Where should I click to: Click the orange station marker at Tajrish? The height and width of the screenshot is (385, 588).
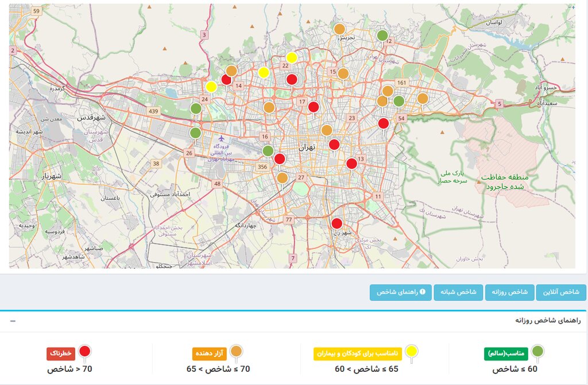[339, 29]
